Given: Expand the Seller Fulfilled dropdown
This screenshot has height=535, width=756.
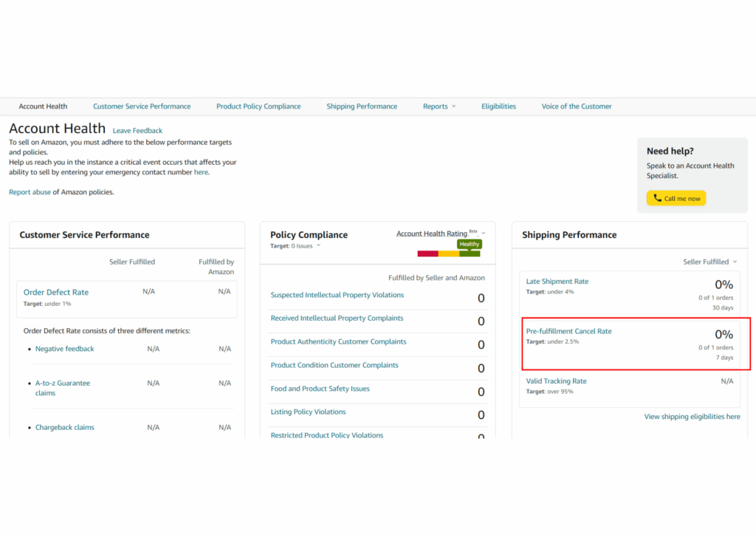Looking at the screenshot, I should coord(709,262).
